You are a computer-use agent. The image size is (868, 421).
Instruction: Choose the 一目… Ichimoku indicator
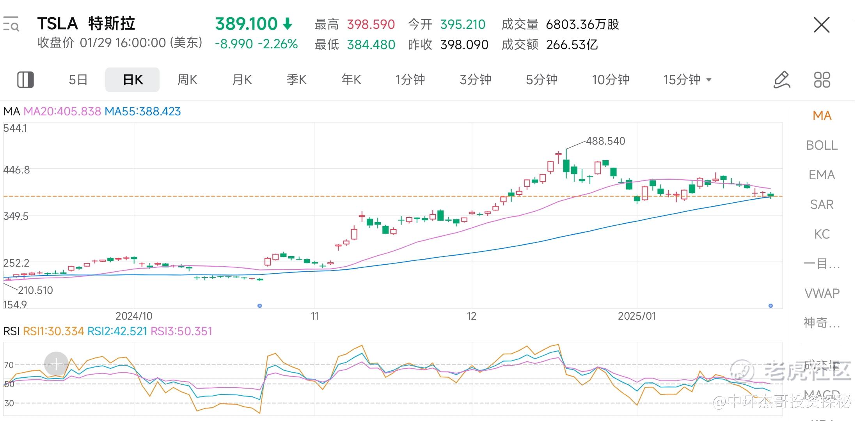coord(822,264)
